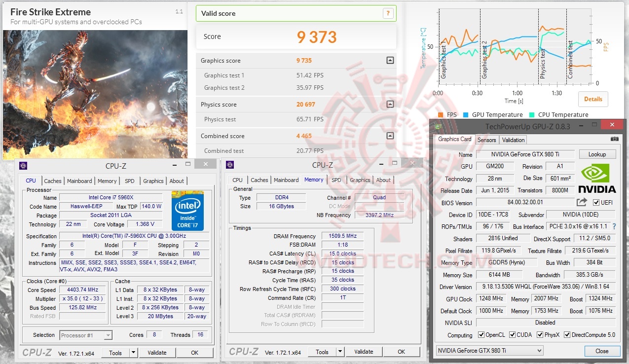
Task: Click the GPU-Z screenshot camera icon
Action: pyautogui.click(x=614, y=139)
